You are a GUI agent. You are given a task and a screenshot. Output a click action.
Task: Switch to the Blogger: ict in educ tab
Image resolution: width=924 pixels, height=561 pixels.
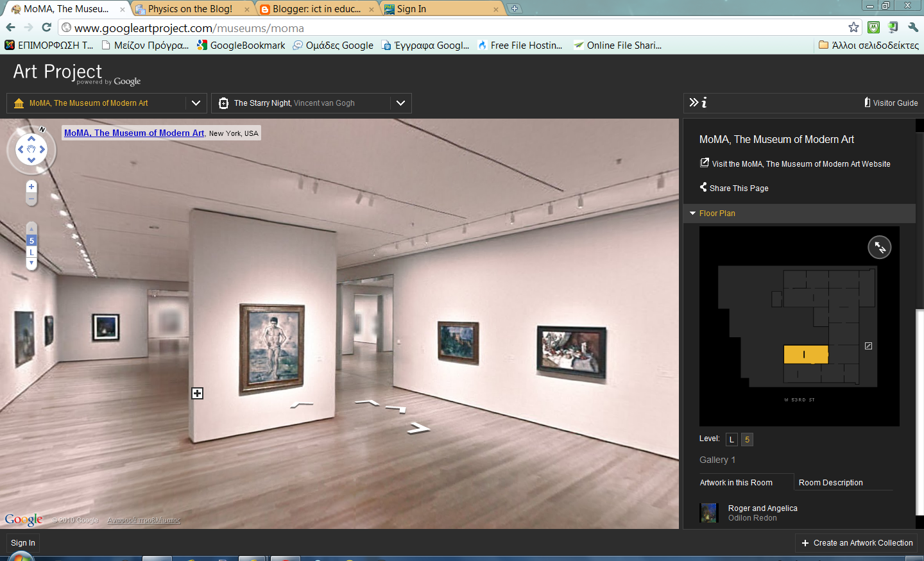318,9
